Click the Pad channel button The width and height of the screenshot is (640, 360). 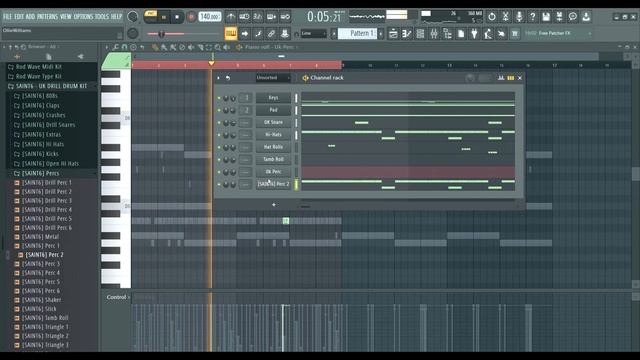pyautogui.click(x=273, y=110)
